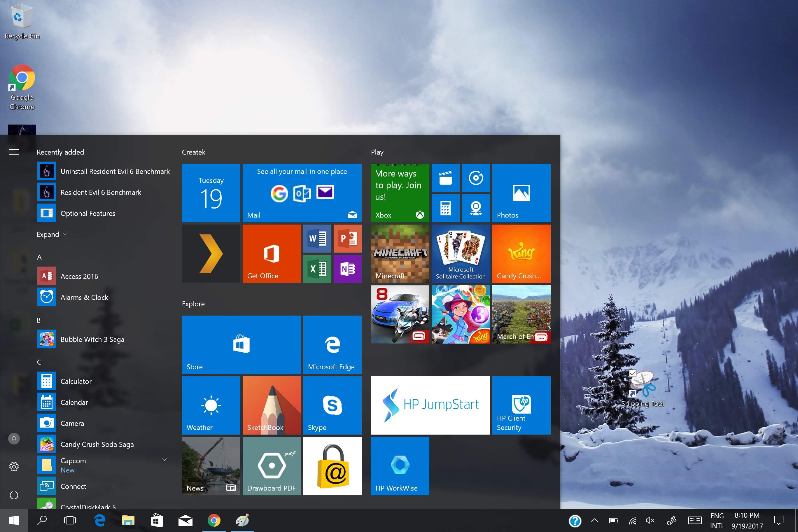Open HP Client Security tile
798x532 pixels.
click(521, 405)
